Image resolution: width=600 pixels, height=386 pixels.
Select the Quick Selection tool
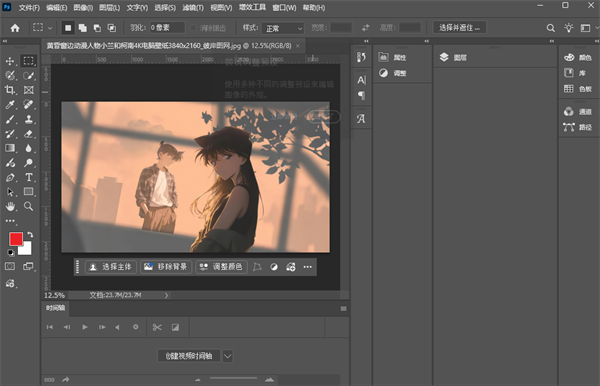pyautogui.click(x=29, y=75)
